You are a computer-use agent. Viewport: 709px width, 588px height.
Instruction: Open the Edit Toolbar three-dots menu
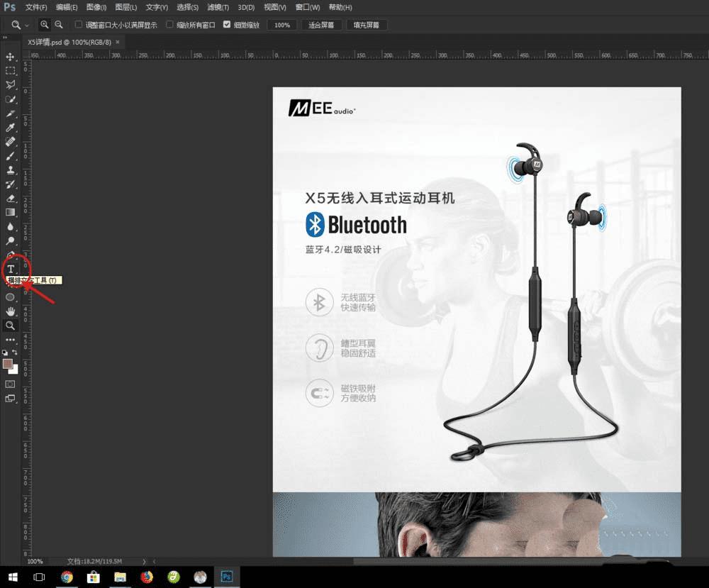[x=10, y=339]
